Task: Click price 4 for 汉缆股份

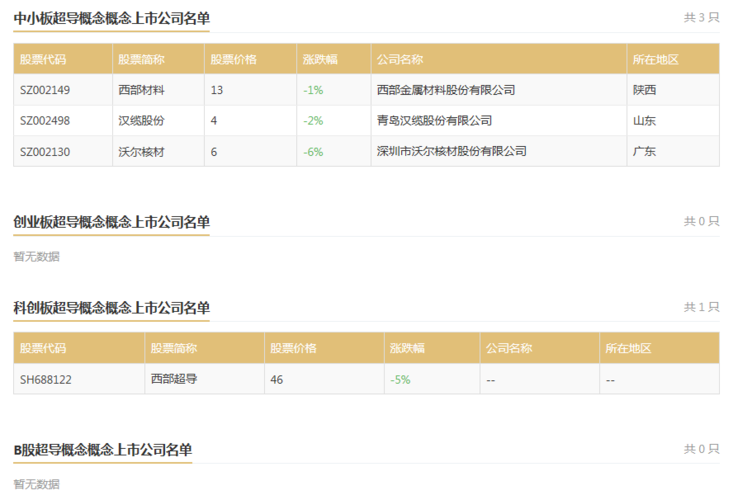Action: click(214, 121)
